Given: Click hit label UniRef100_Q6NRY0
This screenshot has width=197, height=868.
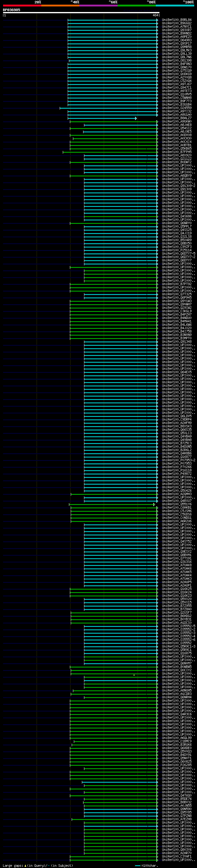Looking at the screenshot, I should pyautogui.click(x=177, y=223).
